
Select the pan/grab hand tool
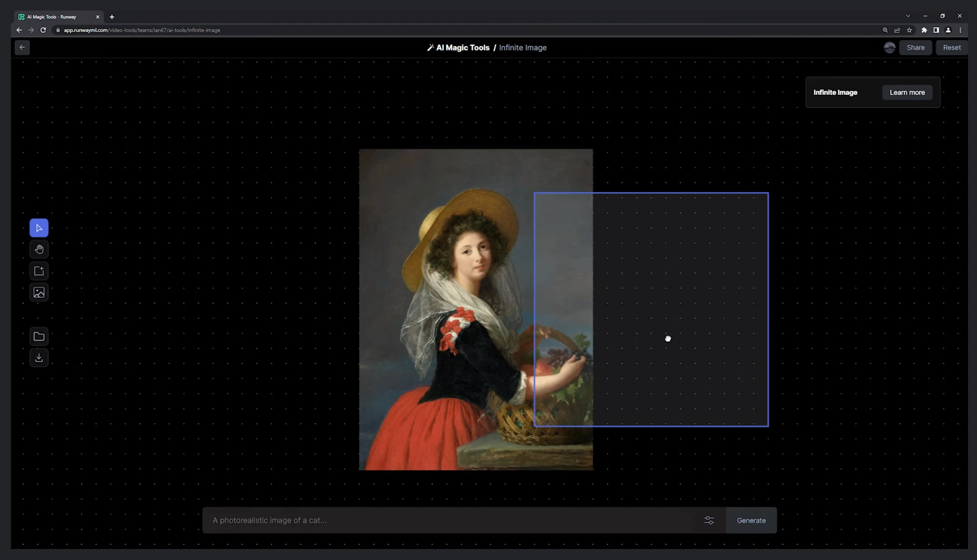point(39,249)
